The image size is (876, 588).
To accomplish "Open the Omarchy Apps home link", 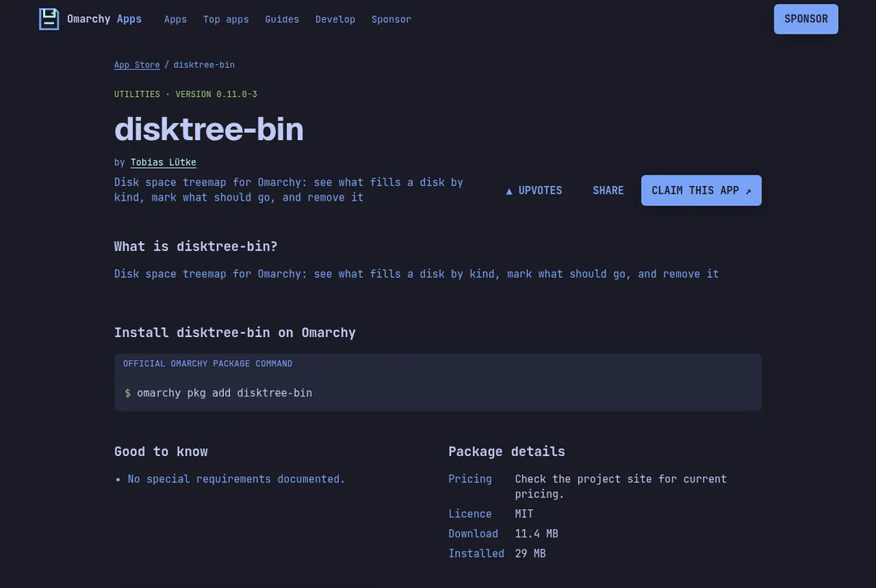I will (91, 19).
